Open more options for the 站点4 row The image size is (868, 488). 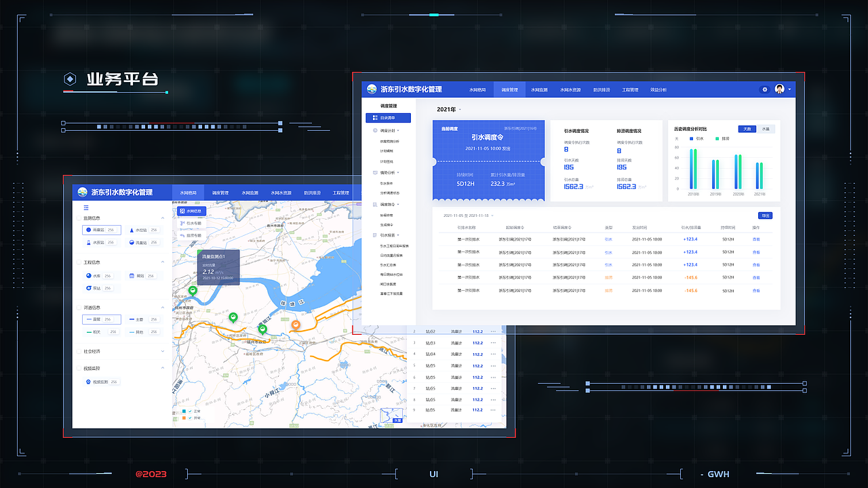[493, 354]
